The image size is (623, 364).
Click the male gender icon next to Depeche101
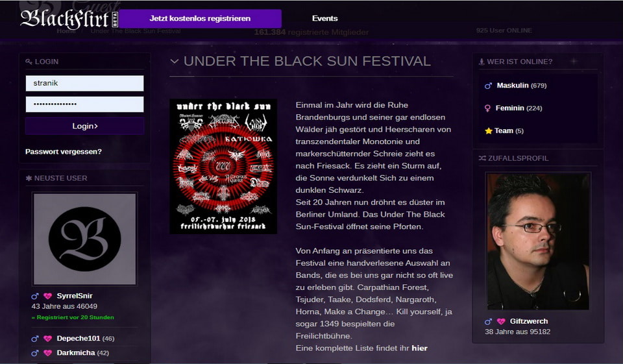(35, 339)
